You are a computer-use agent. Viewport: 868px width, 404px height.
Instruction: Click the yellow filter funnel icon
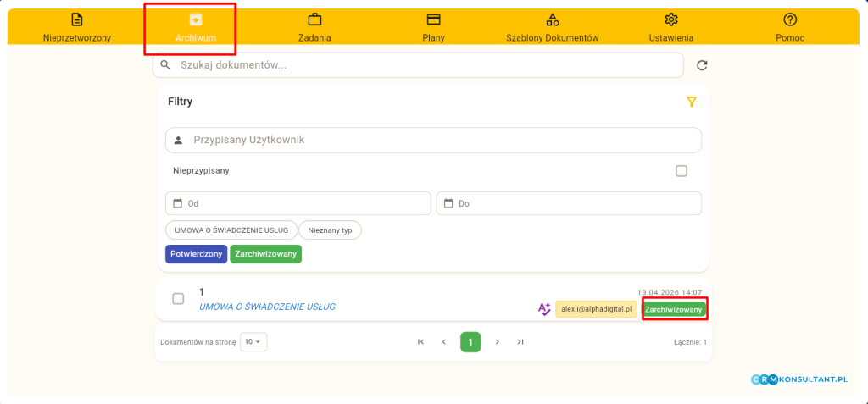[692, 102]
